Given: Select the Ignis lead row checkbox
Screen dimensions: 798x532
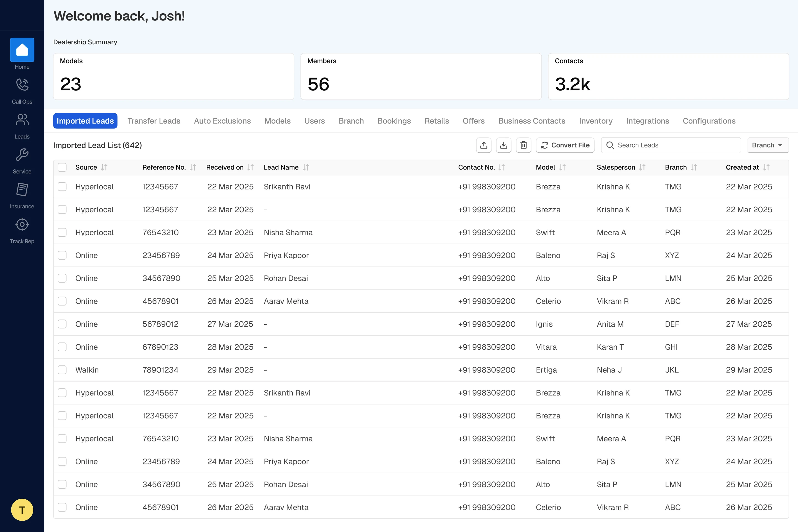Looking at the screenshot, I should 62,324.
